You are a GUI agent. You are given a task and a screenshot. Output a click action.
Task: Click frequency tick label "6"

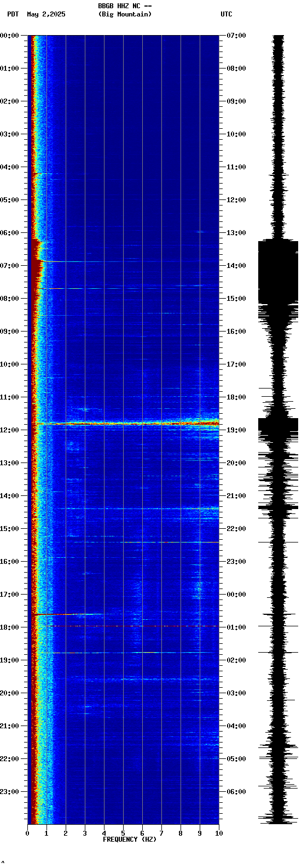[x=142, y=833]
